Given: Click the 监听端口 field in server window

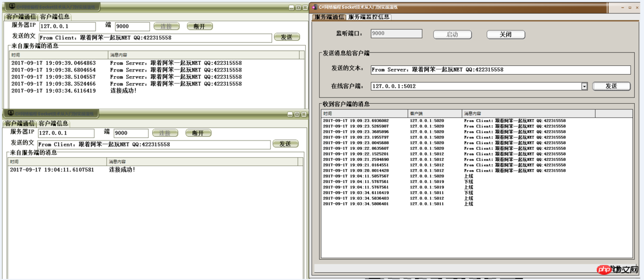Looking at the screenshot, I should point(396,33).
